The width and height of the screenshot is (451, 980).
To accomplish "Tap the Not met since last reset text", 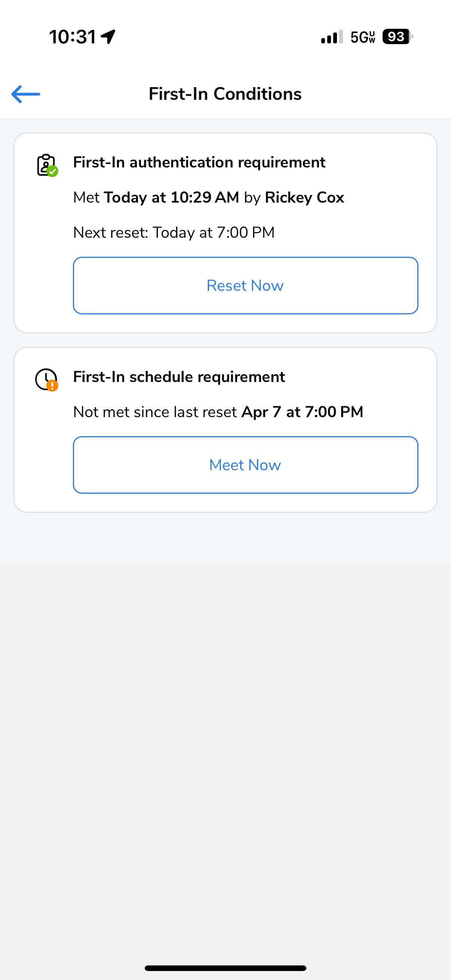I will (155, 412).
